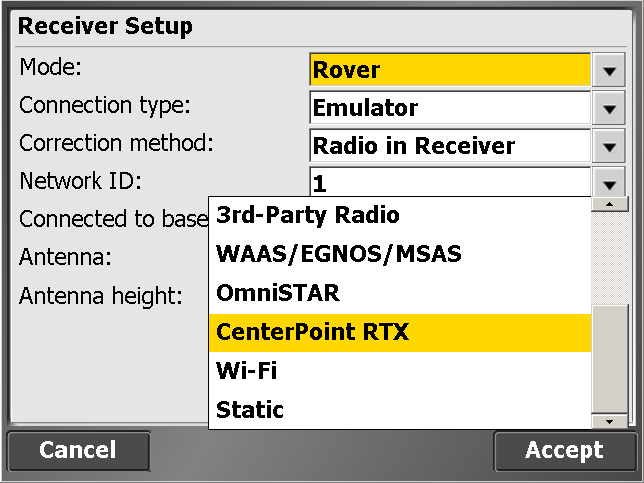
Task: Open the Mode dropdown arrow
Action: pyautogui.click(x=608, y=70)
